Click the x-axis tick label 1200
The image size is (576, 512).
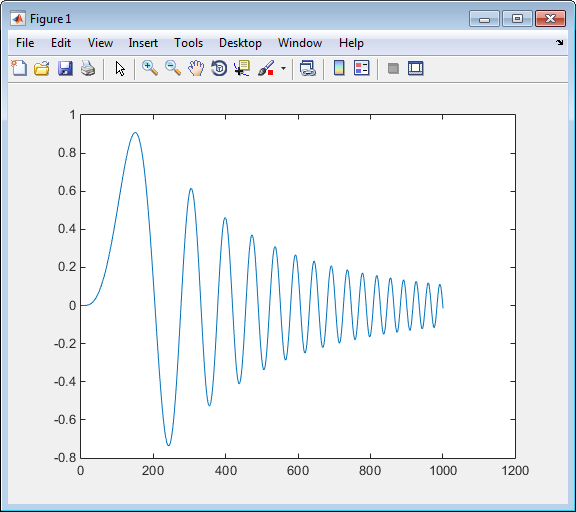pos(515,470)
